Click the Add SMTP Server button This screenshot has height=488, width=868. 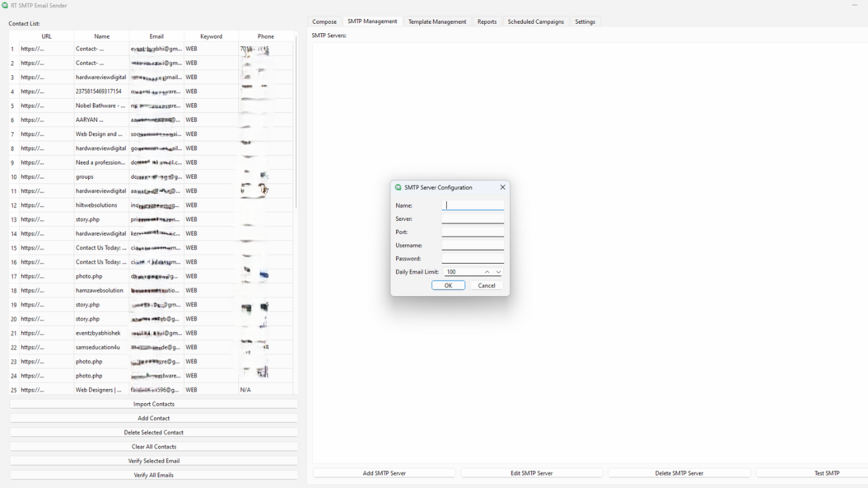click(384, 472)
